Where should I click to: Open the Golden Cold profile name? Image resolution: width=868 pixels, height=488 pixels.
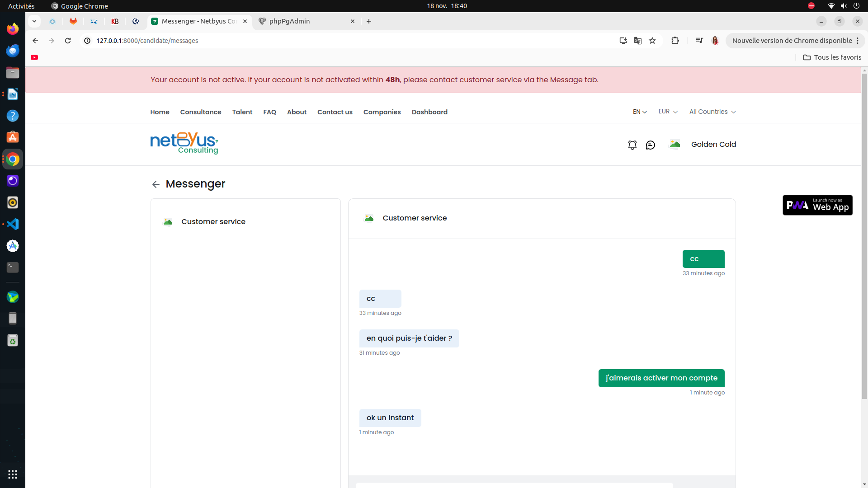[x=713, y=145]
